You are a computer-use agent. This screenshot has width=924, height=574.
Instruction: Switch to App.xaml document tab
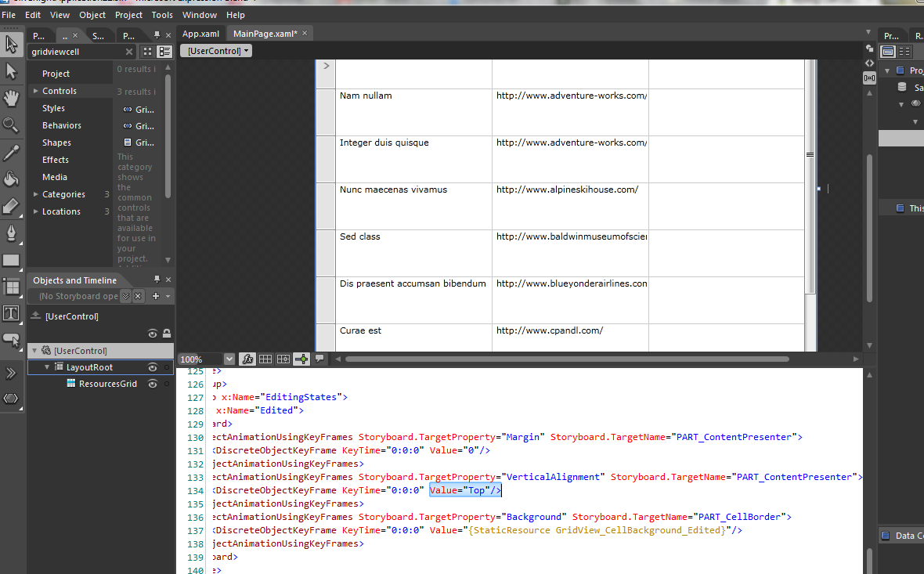[x=200, y=34]
